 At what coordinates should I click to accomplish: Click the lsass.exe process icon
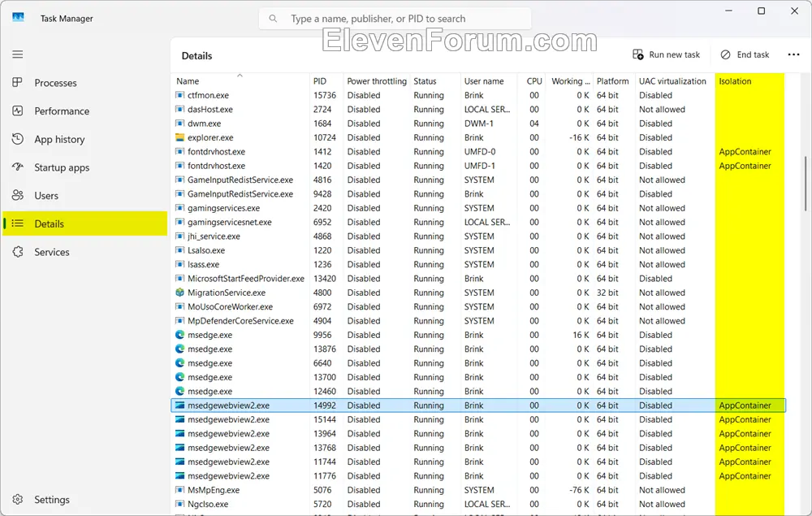pyautogui.click(x=179, y=264)
